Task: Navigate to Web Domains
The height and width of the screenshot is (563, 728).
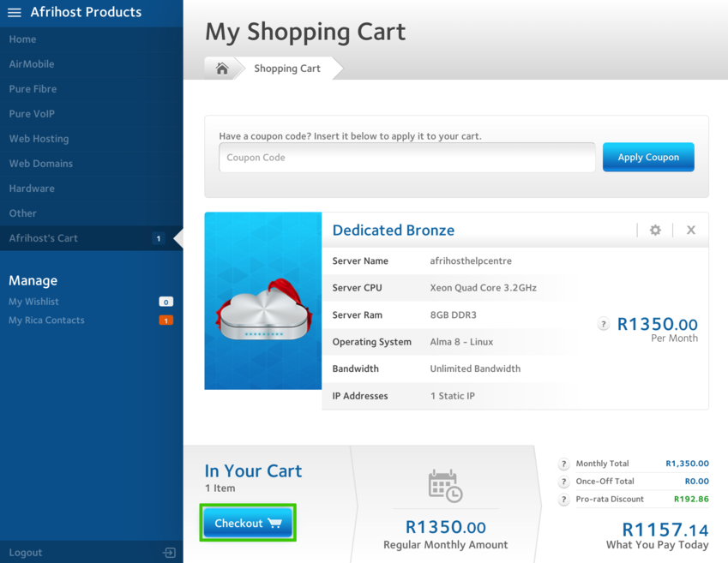Action: pyautogui.click(x=41, y=164)
